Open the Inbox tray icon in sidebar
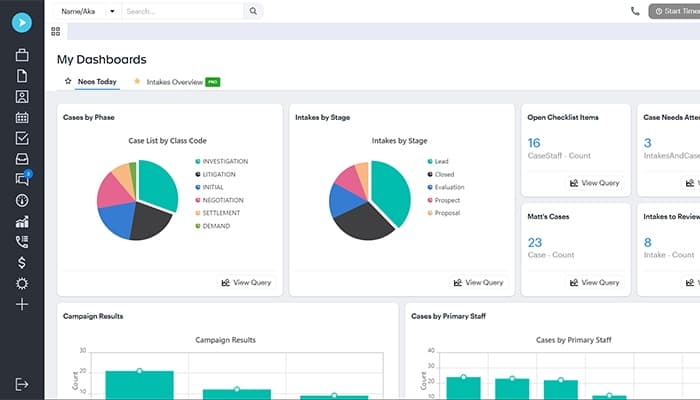700x400 pixels. tap(22, 158)
